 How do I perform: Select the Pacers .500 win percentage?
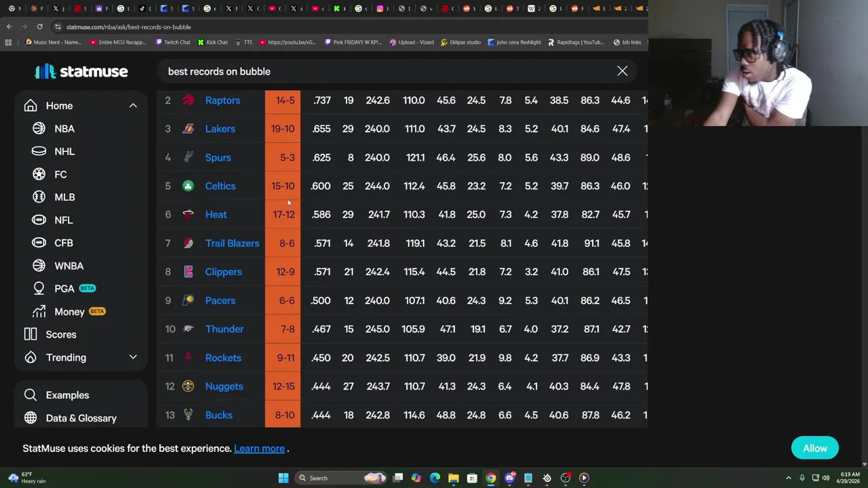(x=321, y=300)
